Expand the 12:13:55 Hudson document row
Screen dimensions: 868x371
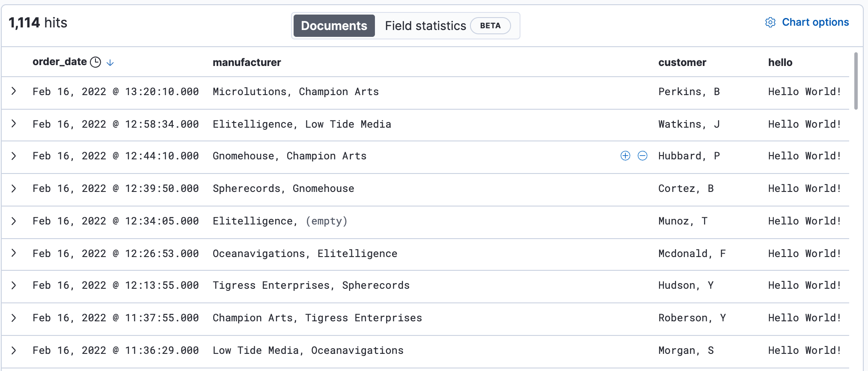(14, 285)
